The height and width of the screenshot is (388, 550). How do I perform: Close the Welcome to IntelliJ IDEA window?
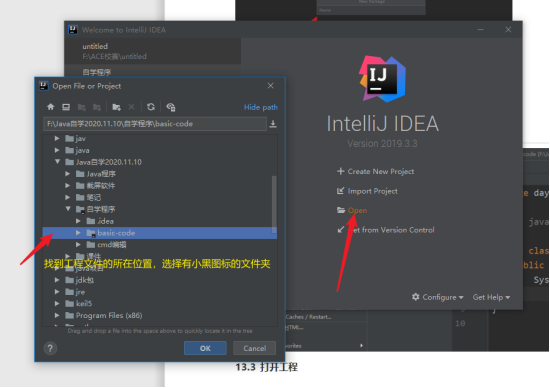pos(508,30)
